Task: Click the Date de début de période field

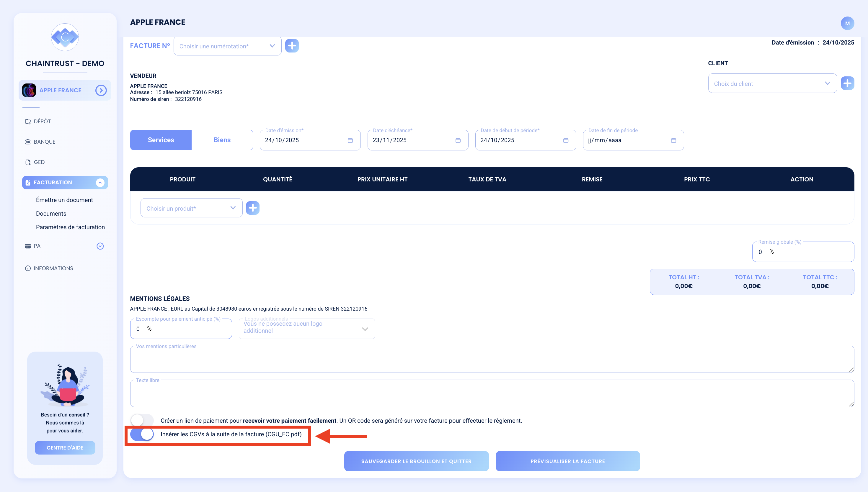Action: pos(526,140)
